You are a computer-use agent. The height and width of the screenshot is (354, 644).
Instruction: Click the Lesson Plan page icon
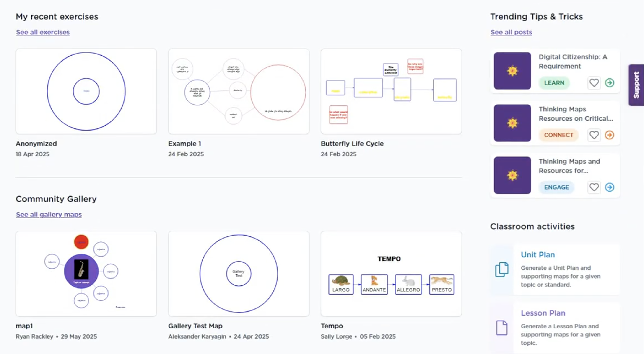click(501, 328)
